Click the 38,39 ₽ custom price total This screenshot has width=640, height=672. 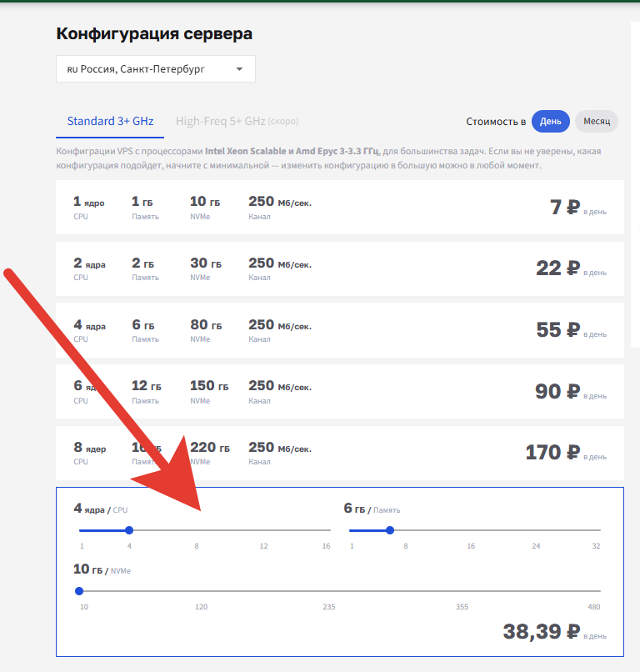pyautogui.click(x=542, y=632)
